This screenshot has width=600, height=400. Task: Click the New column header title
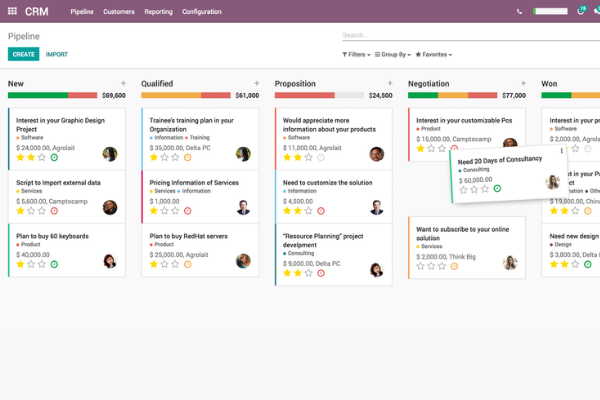[16, 83]
